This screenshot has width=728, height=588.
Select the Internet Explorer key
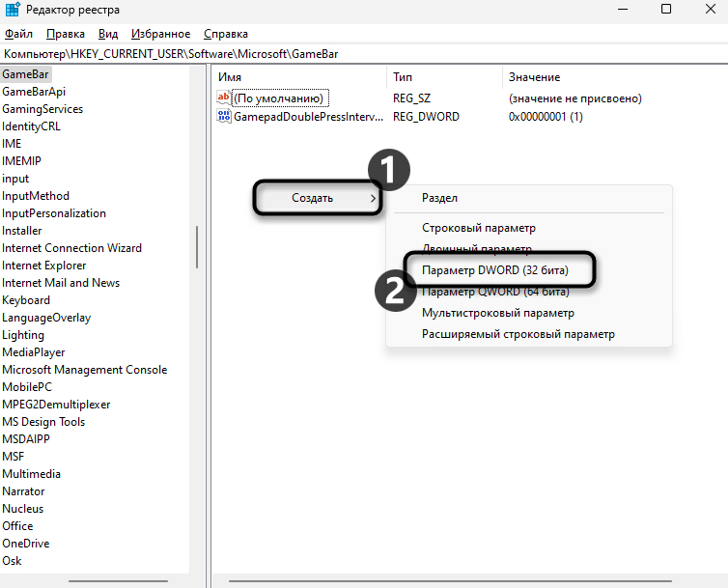point(44,266)
